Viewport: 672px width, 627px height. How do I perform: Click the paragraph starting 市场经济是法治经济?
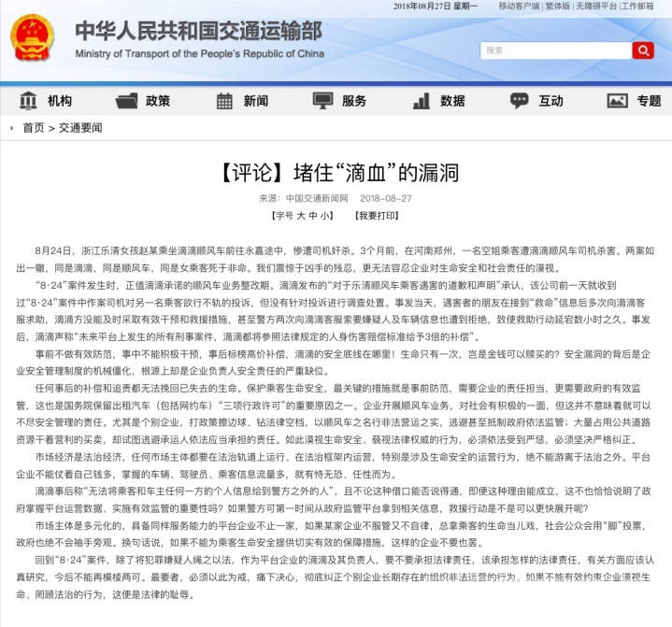[334, 466]
